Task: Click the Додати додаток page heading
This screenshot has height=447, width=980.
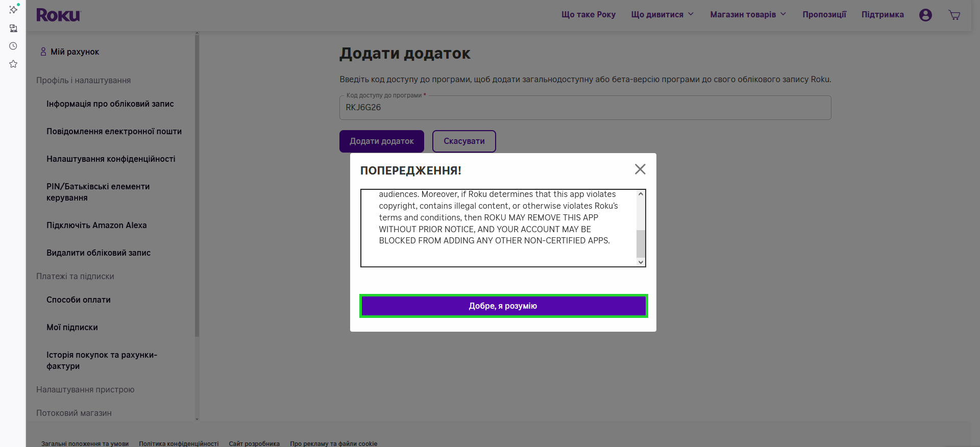Action: pos(405,54)
